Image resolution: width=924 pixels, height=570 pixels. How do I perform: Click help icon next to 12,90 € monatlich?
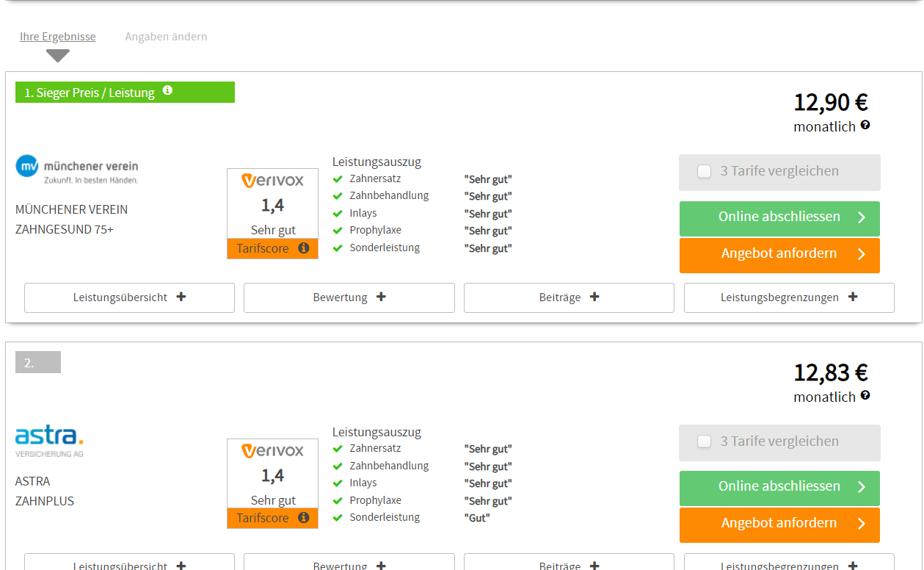[865, 125]
